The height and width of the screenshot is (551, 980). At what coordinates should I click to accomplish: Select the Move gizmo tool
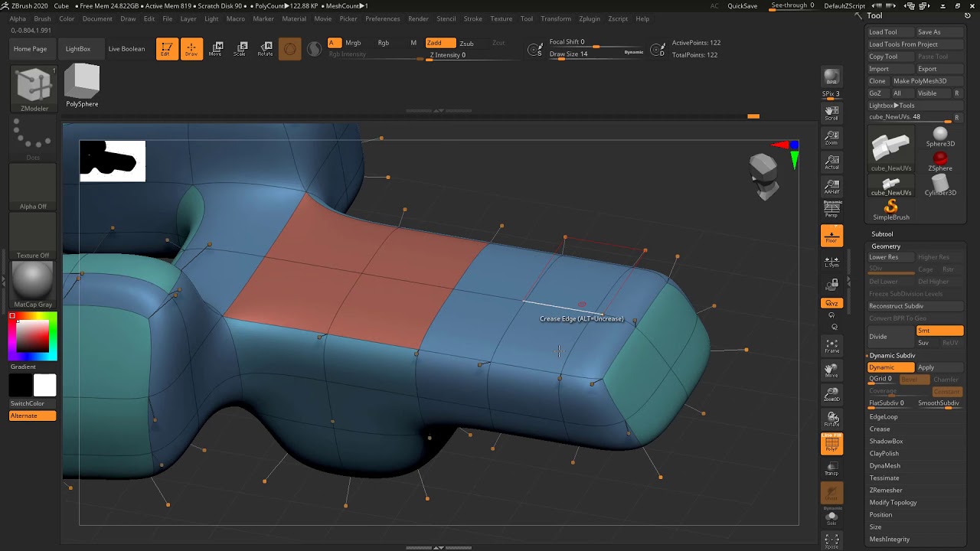point(216,49)
